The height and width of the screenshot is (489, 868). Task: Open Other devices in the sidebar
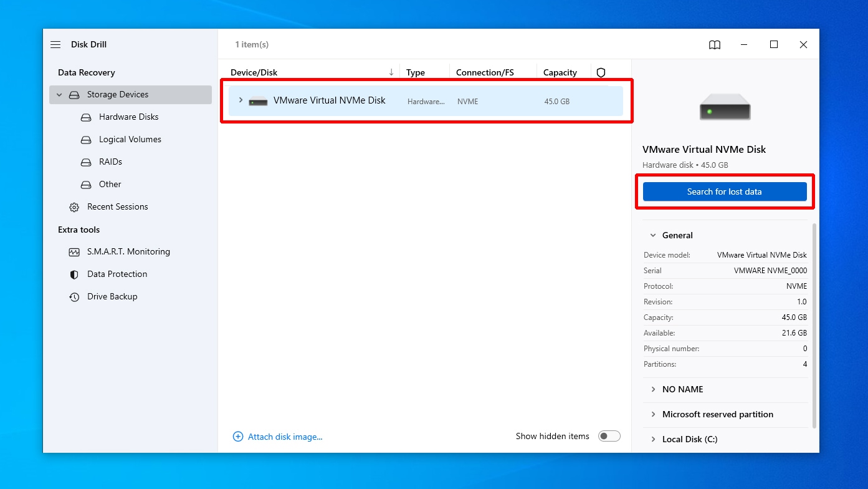(x=110, y=185)
